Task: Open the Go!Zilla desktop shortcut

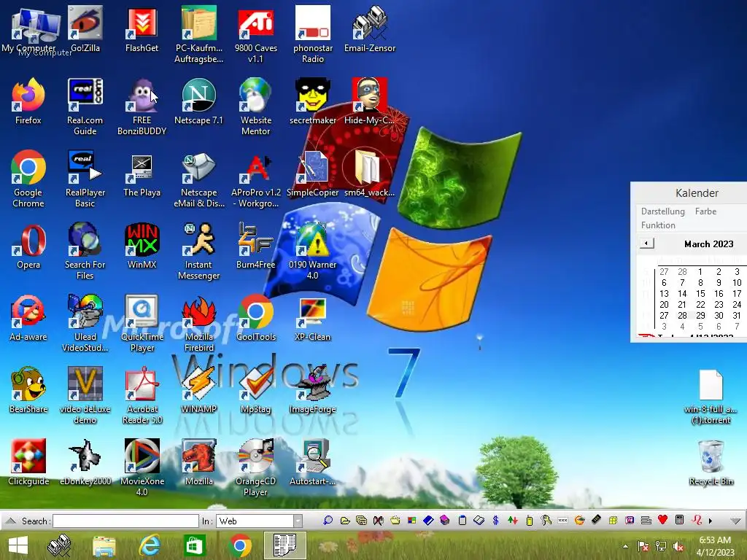Action: [x=85, y=29]
